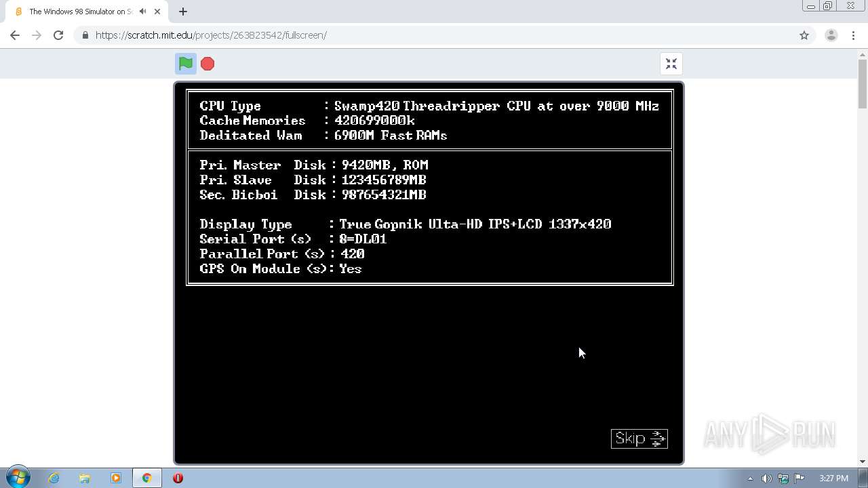Launch Internet Explorer from taskbar
This screenshot has height=488, width=868.
54,478
